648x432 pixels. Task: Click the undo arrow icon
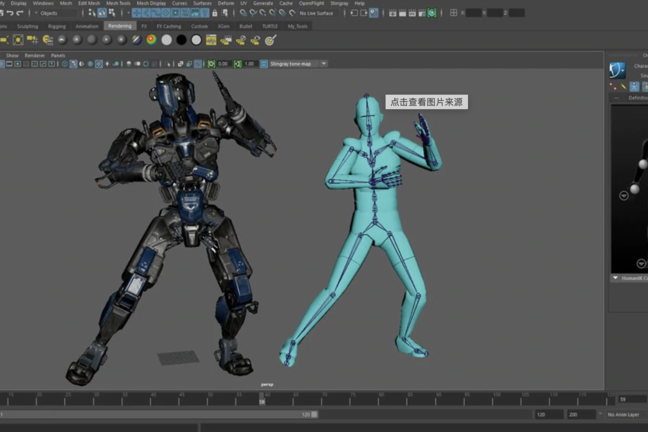coord(10,13)
